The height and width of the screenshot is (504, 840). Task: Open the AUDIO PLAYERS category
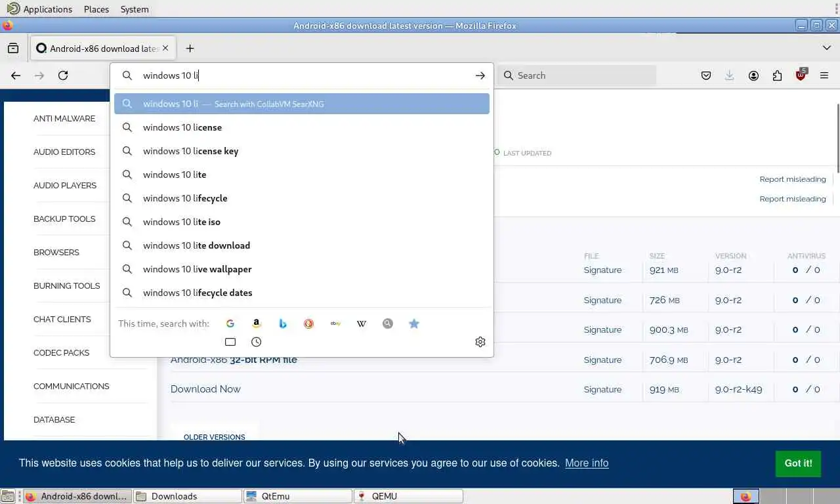pyautogui.click(x=65, y=186)
